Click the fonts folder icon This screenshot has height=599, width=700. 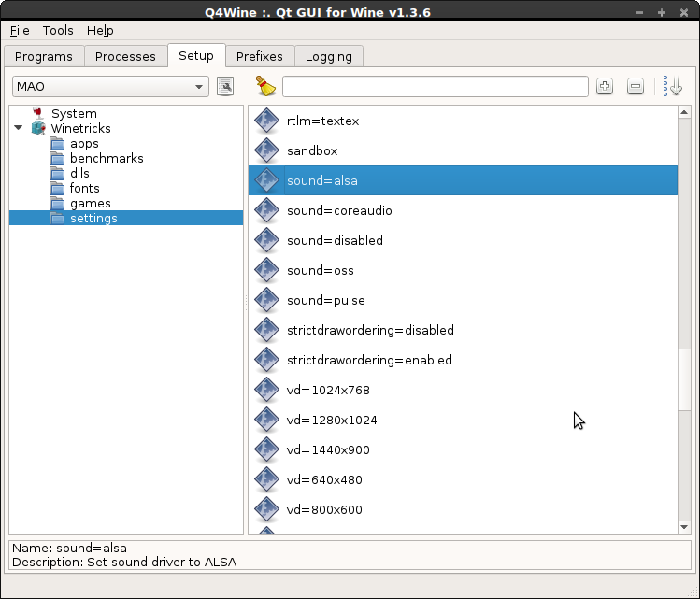point(57,189)
